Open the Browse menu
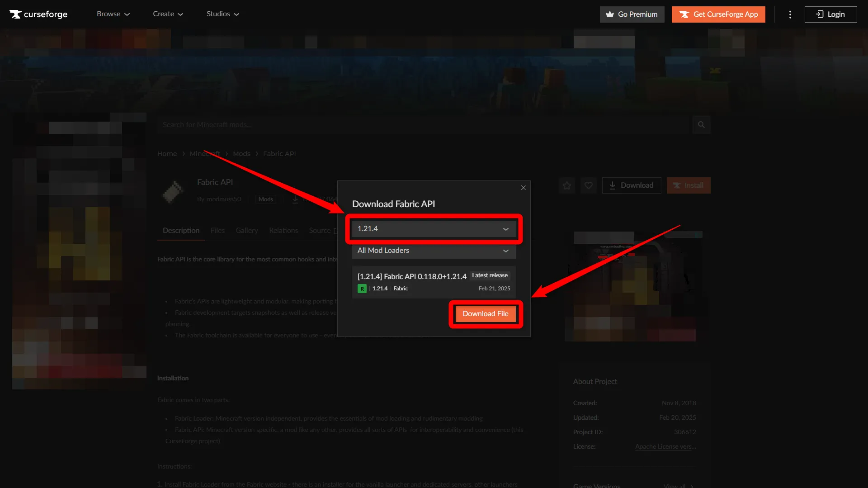 pyautogui.click(x=113, y=14)
